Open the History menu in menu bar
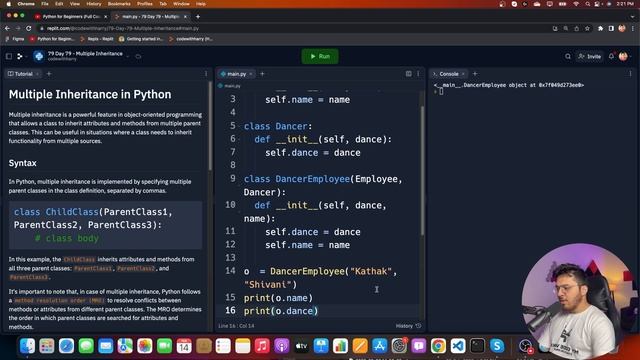The width and height of the screenshot is (640, 360). click(93, 4)
